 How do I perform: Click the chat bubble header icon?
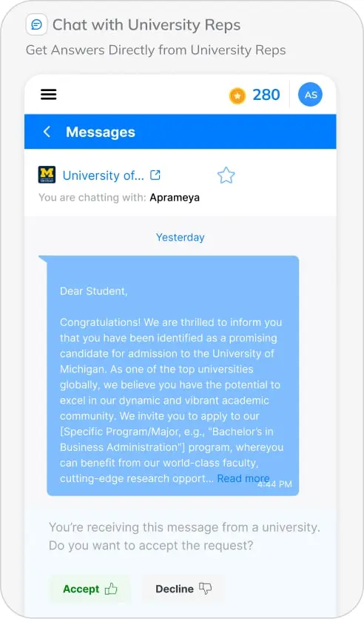[x=37, y=24]
